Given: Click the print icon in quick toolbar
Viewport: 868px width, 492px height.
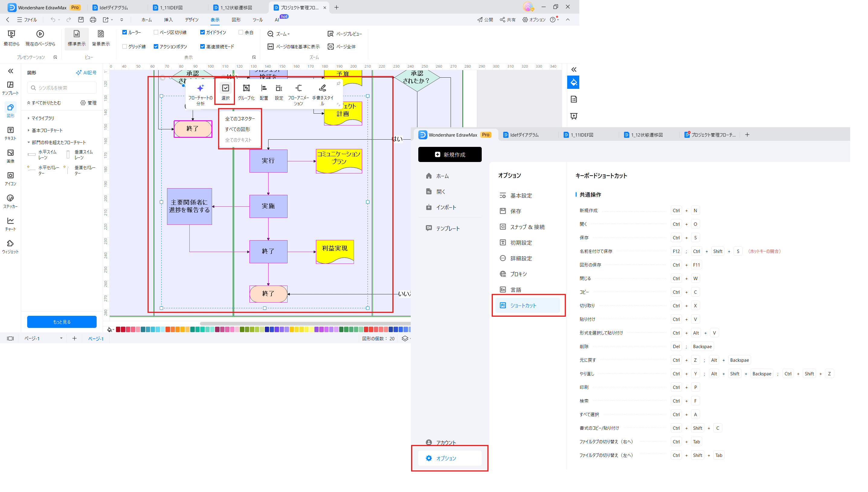Looking at the screenshot, I should (93, 20).
